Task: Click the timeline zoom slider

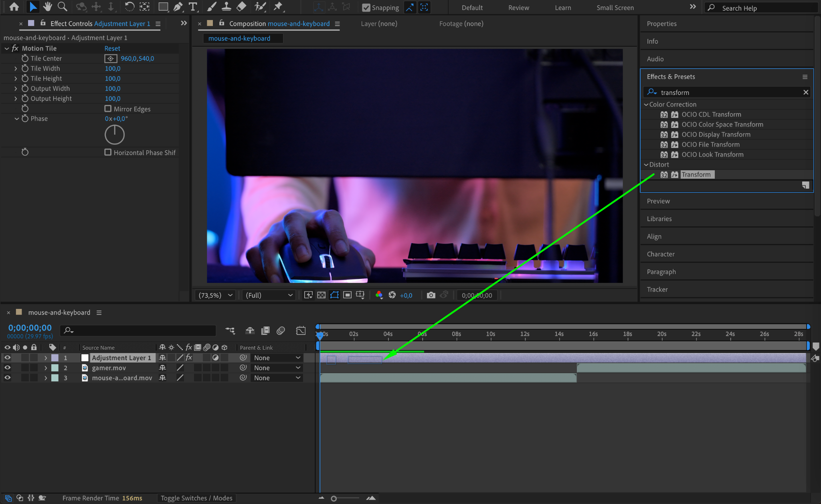Action: point(334,498)
